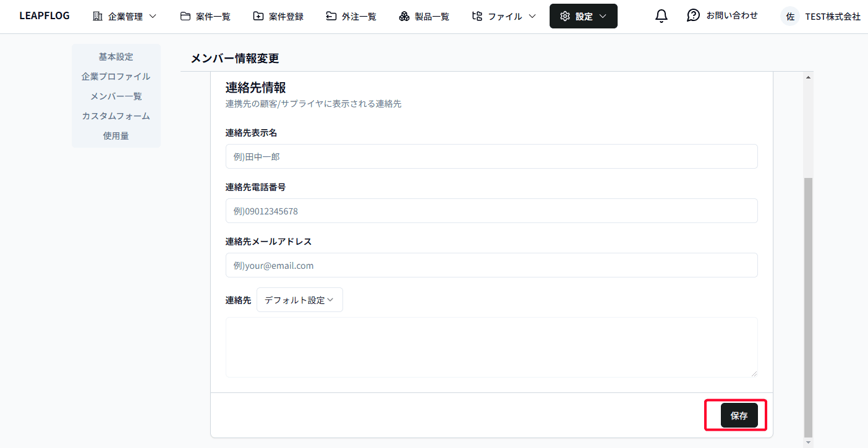Click the 製品一覧 boxes icon

tap(404, 16)
